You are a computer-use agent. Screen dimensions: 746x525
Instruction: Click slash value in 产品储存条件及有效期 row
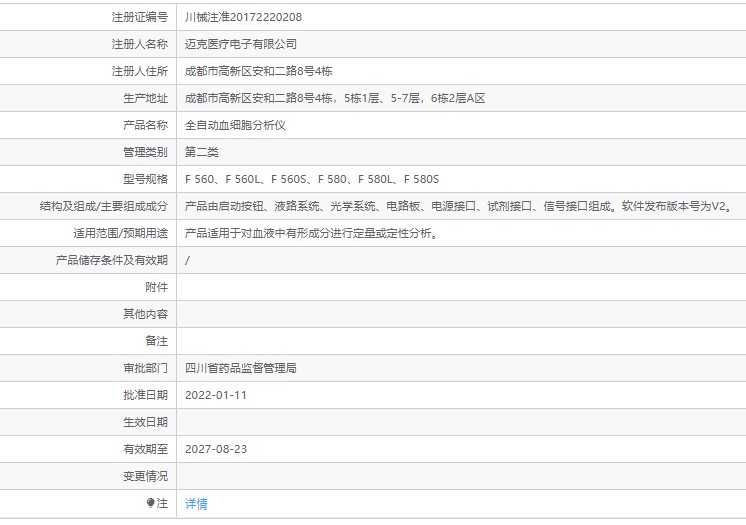tap(187, 260)
